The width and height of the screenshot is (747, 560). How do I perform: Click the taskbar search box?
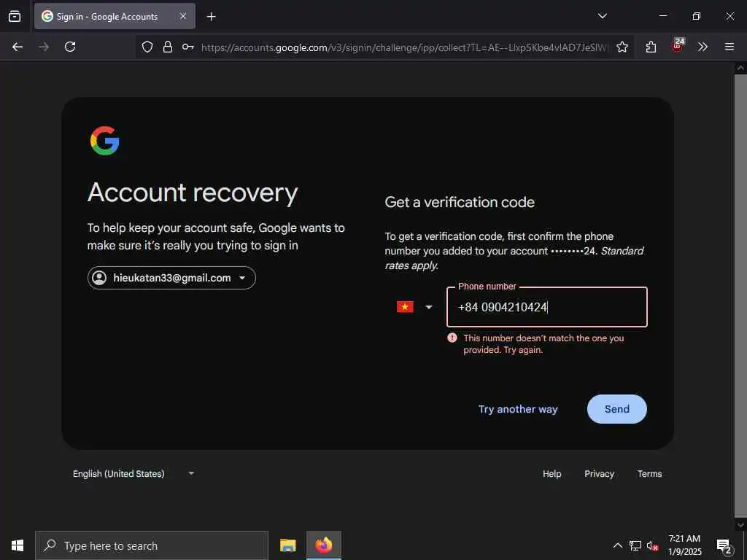click(x=152, y=545)
